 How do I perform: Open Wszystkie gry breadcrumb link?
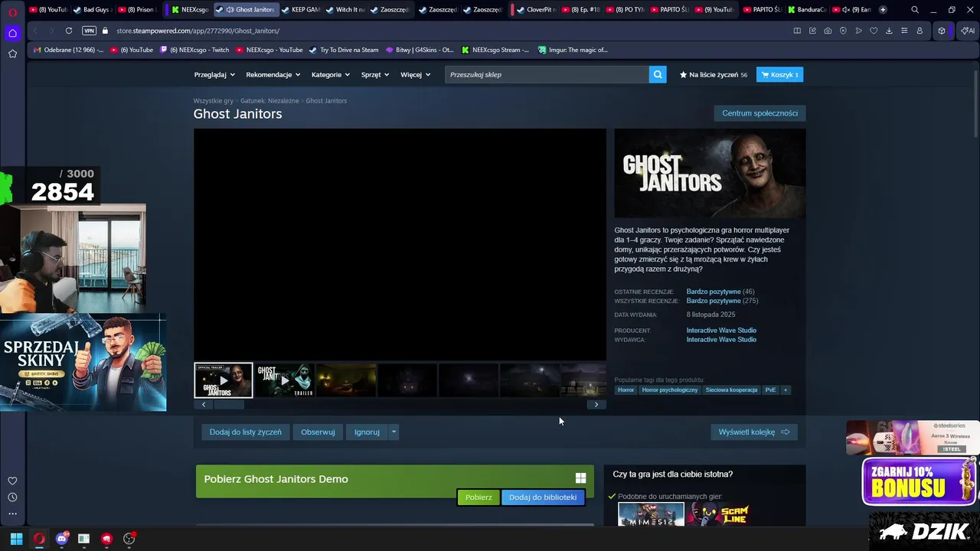[x=213, y=101]
